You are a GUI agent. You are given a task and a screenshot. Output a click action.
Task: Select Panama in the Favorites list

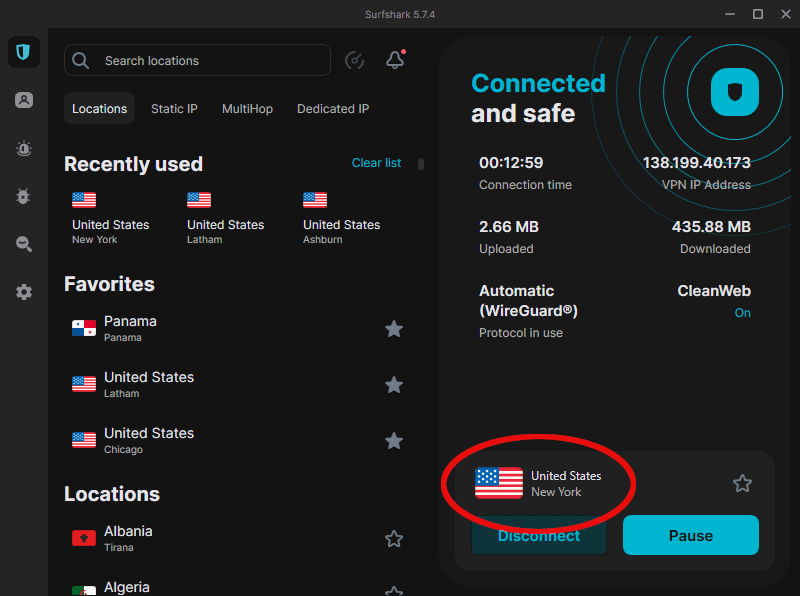pos(238,329)
